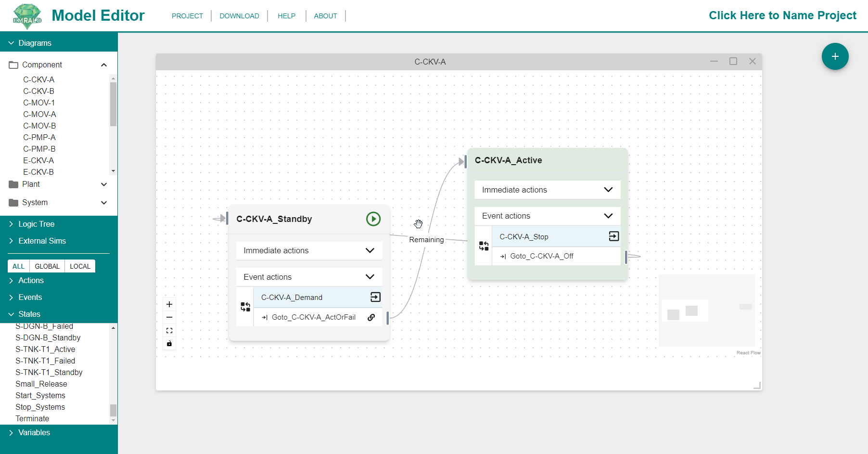The width and height of the screenshot is (868, 454).
Task: Collapse the States section
Action: pyautogui.click(x=11, y=314)
